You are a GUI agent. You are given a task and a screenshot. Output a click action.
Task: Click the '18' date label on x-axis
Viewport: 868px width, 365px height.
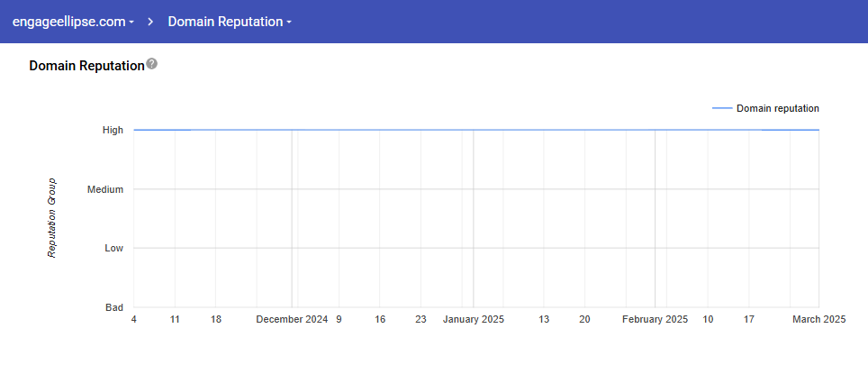coord(216,320)
